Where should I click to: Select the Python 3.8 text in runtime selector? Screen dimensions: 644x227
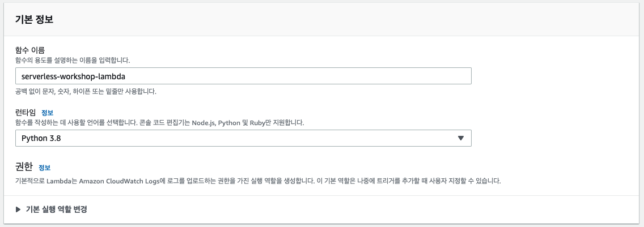(41, 138)
